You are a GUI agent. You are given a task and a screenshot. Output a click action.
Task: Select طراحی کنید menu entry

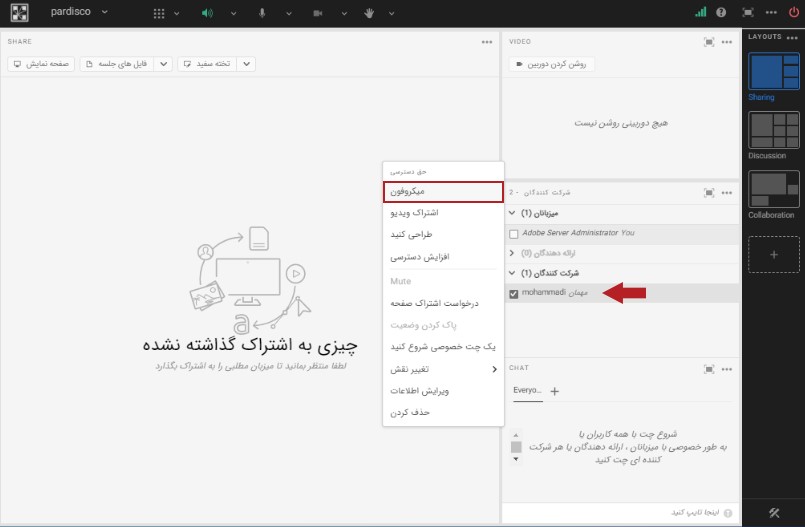443,235
